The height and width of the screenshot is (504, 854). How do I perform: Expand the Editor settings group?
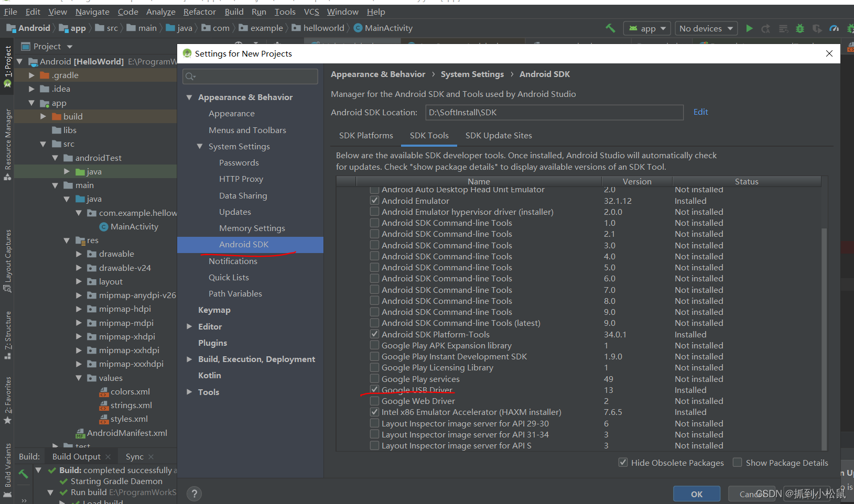point(189,326)
